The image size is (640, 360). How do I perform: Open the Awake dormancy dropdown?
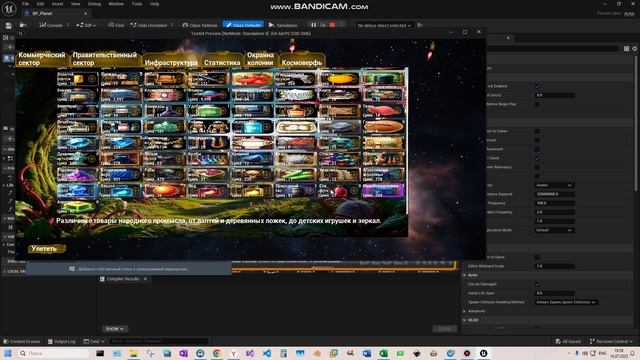(x=554, y=185)
